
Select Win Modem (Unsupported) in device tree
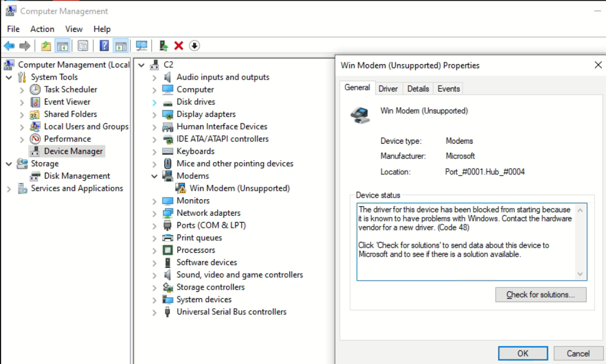pyautogui.click(x=239, y=189)
